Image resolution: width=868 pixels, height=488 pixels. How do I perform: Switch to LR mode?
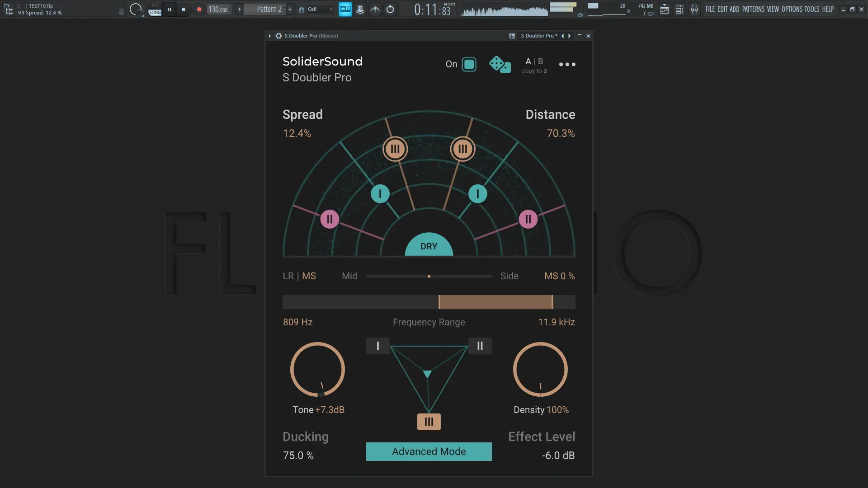pyautogui.click(x=288, y=276)
